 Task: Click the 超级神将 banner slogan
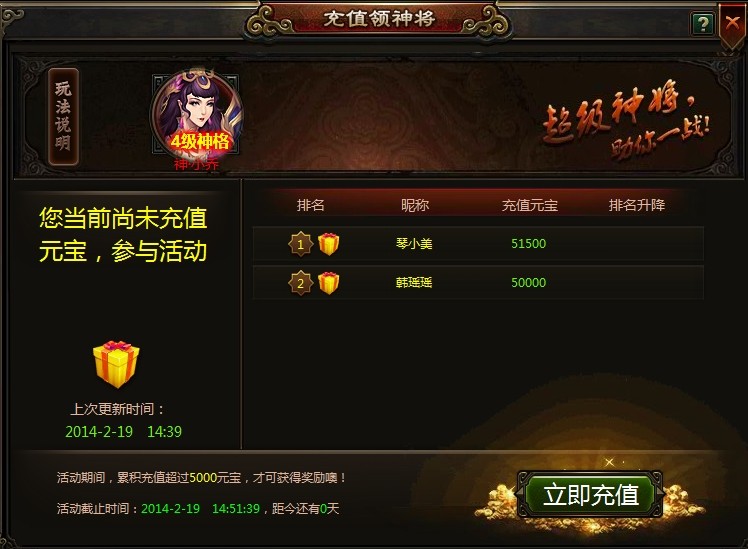click(x=626, y=119)
